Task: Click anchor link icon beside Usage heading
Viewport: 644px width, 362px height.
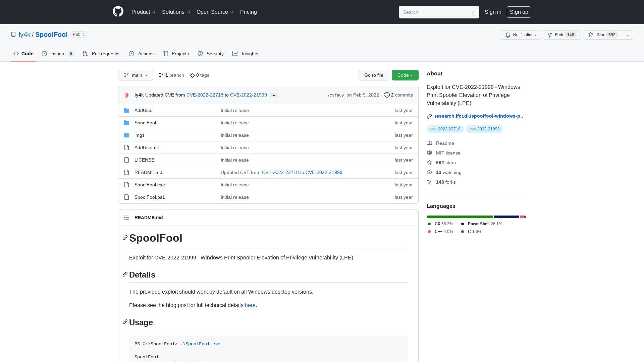Action: [x=125, y=322]
